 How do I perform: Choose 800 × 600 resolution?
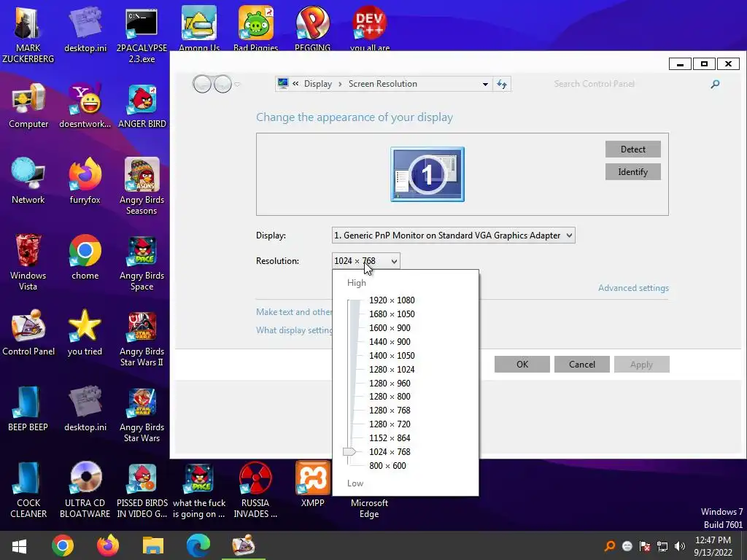point(387,466)
